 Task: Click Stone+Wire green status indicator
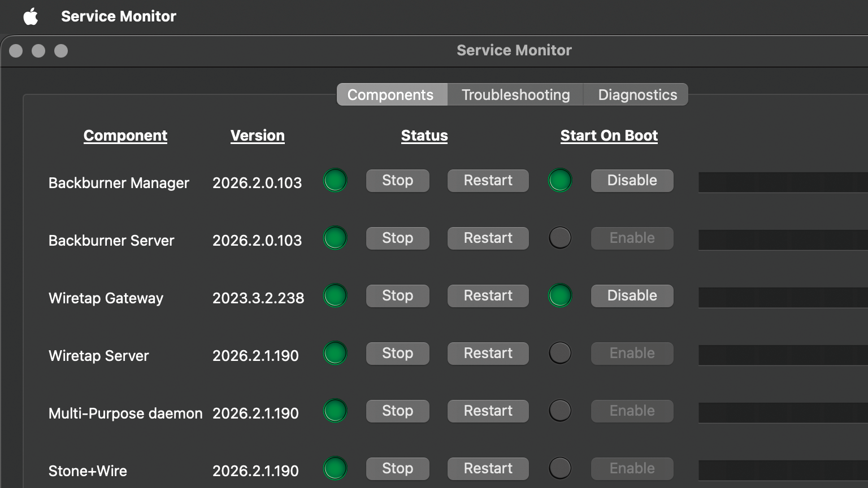click(335, 469)
